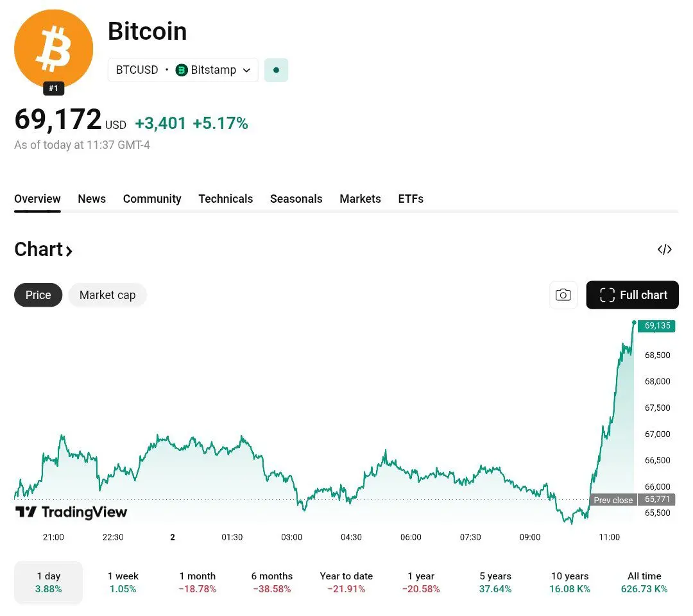The height and width of the screenshot is (616, 693).
Task: Click the Prev close price marker
Action: [613, 500]
